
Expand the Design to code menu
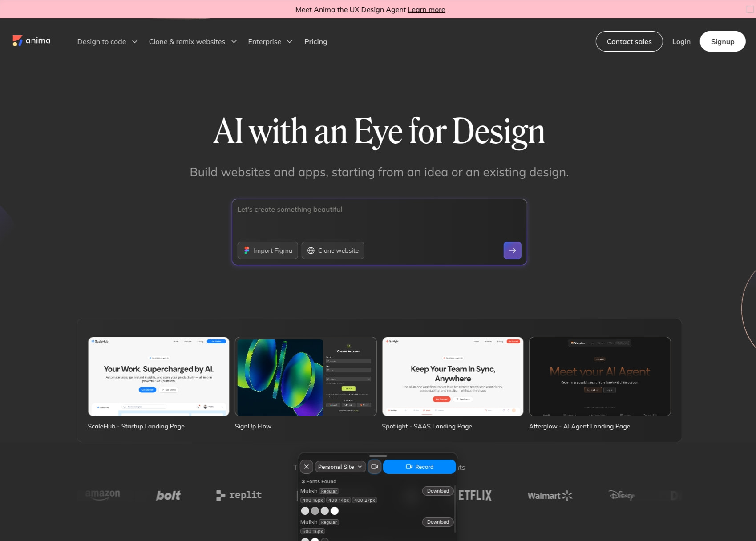107,41
